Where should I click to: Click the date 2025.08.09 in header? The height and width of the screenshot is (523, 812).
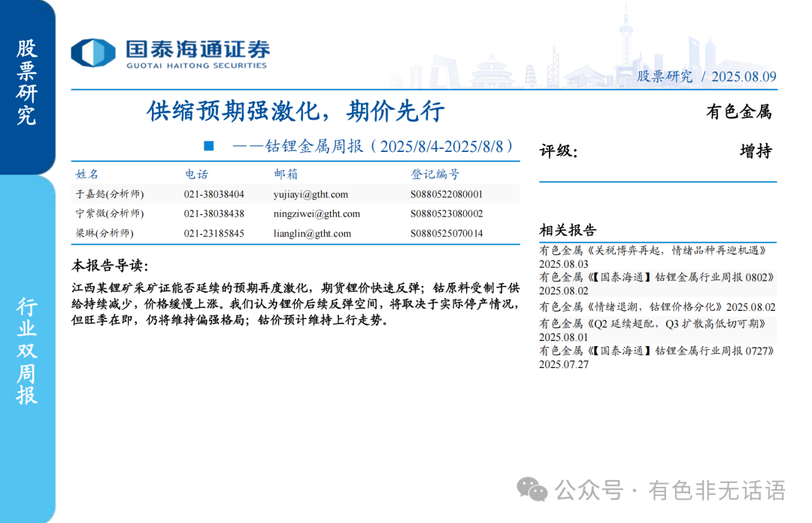744,77
